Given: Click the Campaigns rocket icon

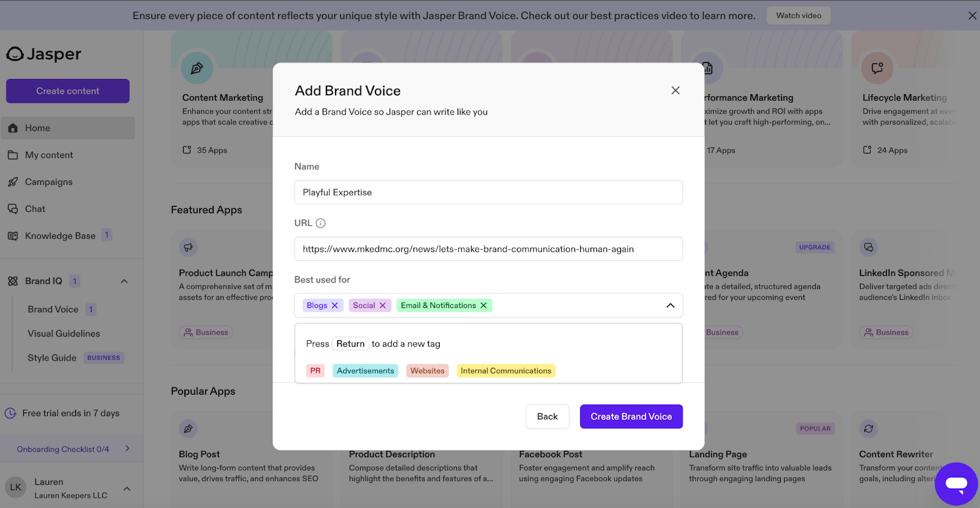Looking at the screenshot, I should (x=13, y=182).
